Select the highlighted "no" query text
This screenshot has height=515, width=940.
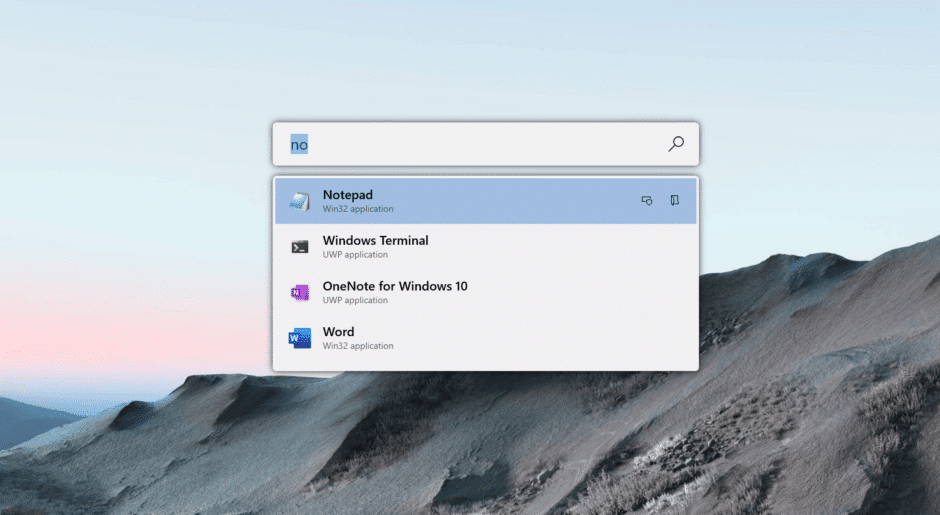(299, 145)
